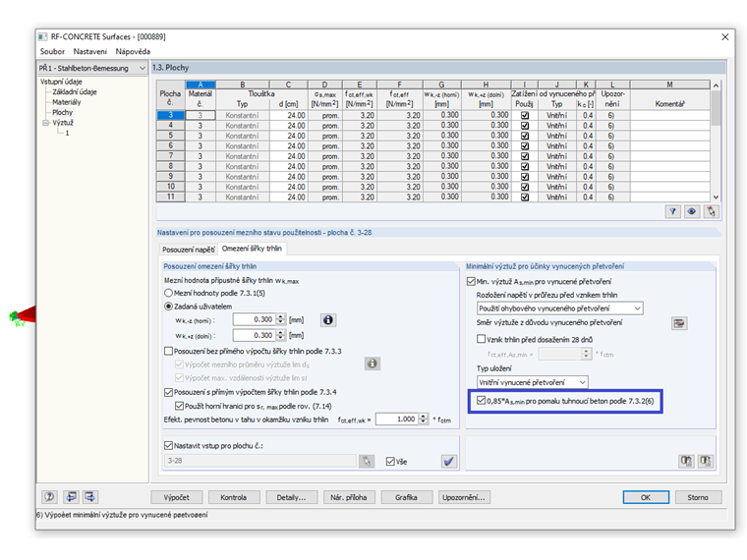This screenshot has height=560, width=747.
Task: Click the first import settings icon at bottom right
Action: point(686,461)
